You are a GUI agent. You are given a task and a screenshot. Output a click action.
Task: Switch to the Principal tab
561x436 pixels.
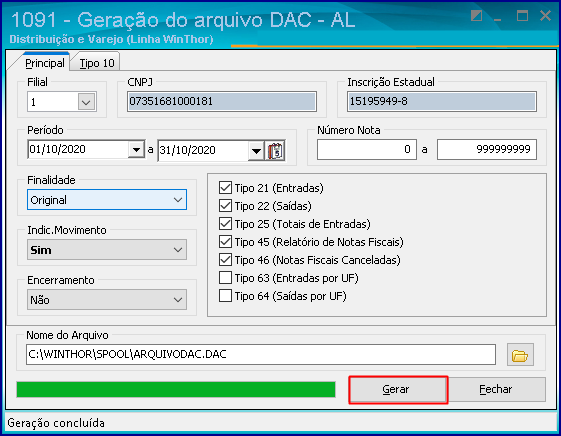pos(45,63)
